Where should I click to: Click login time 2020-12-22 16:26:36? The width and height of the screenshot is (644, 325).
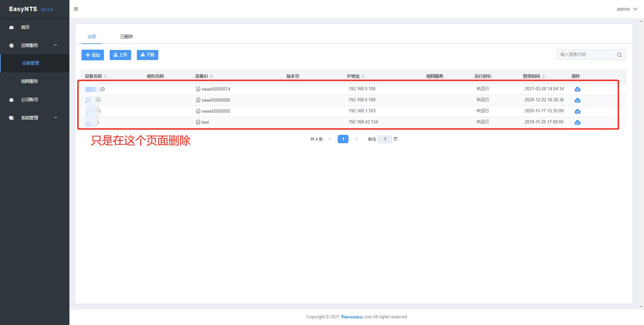[x=544, y=100]
